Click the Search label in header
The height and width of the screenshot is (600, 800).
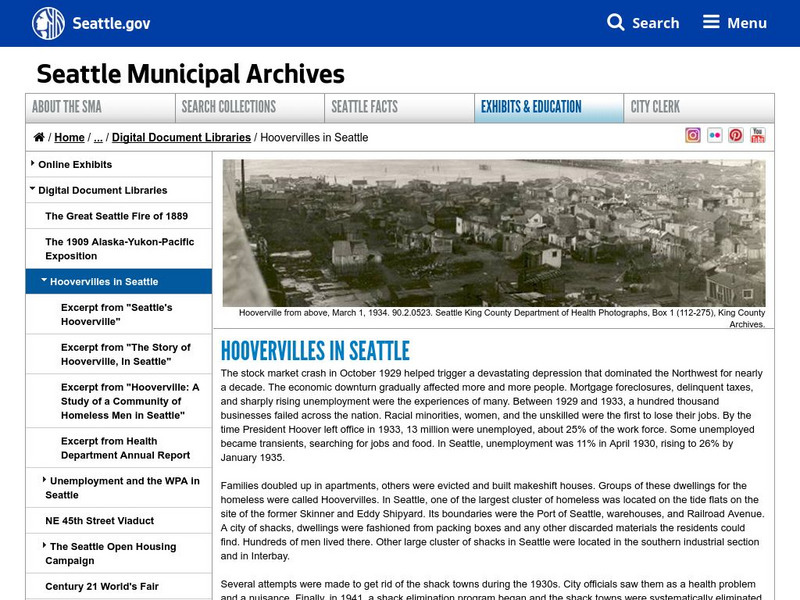[656, 23]
